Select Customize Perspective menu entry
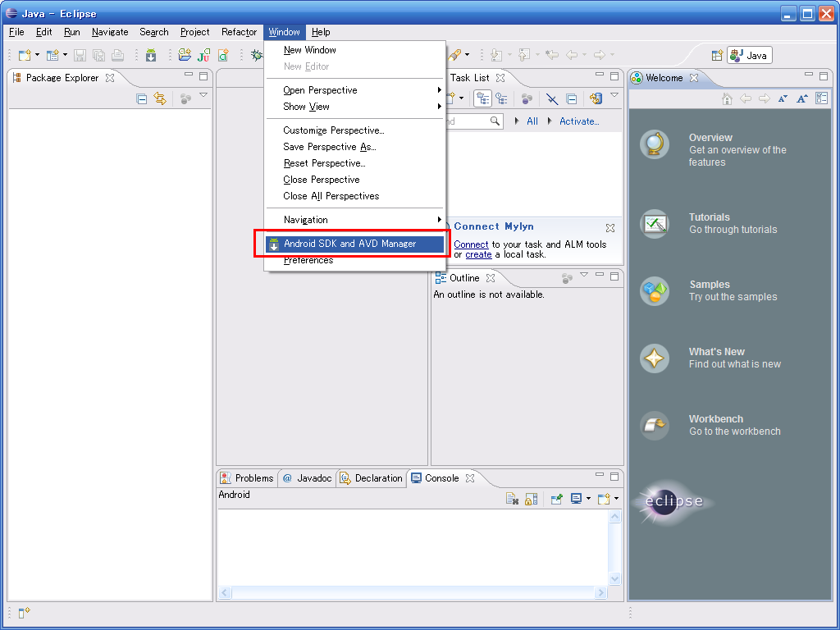This screenshot has width=840, height=630. (354, 130)
